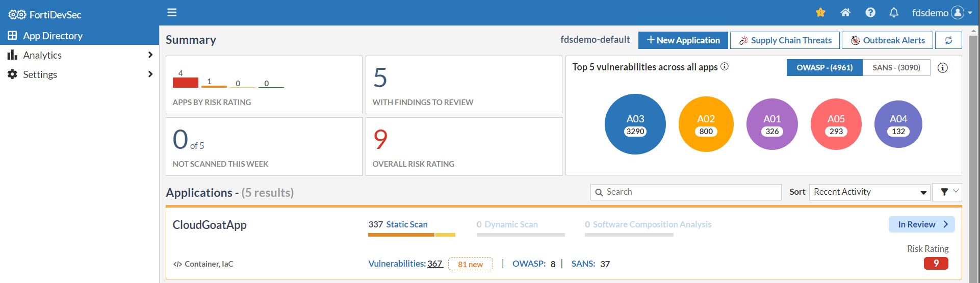The image size is (980, 283).
Task: Open notifications bell icon
Action: pyautogui.click(x=894, y=13)
